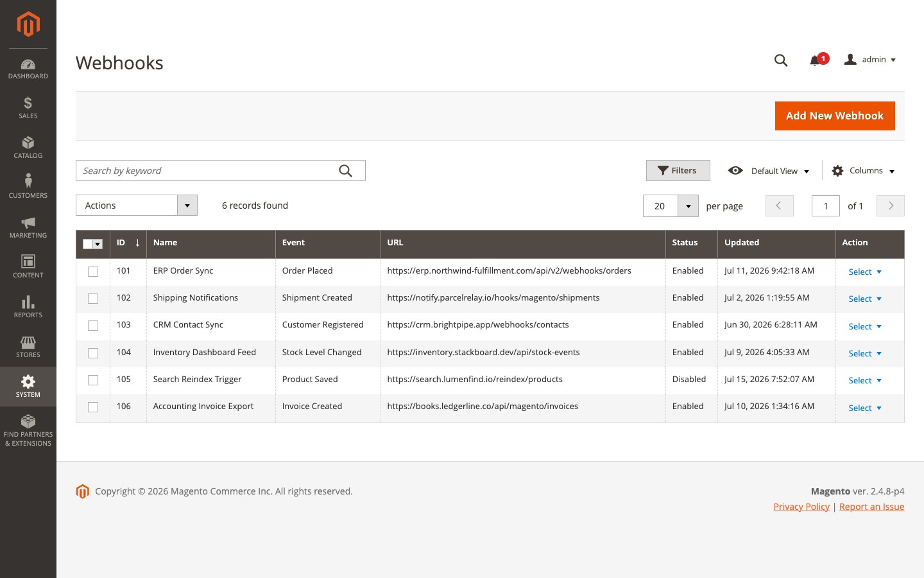
Task: Open the Marketing sidebar menu
Action: 28,227
